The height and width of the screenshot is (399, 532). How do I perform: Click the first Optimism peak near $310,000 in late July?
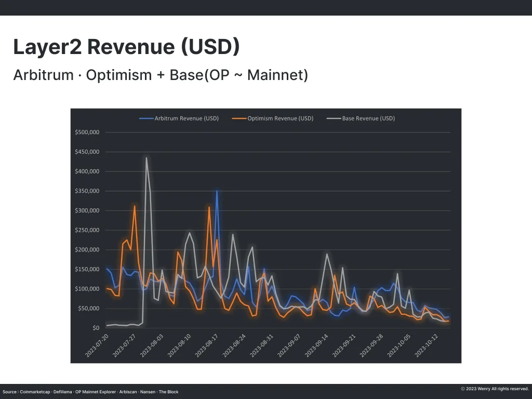[135, 206]
